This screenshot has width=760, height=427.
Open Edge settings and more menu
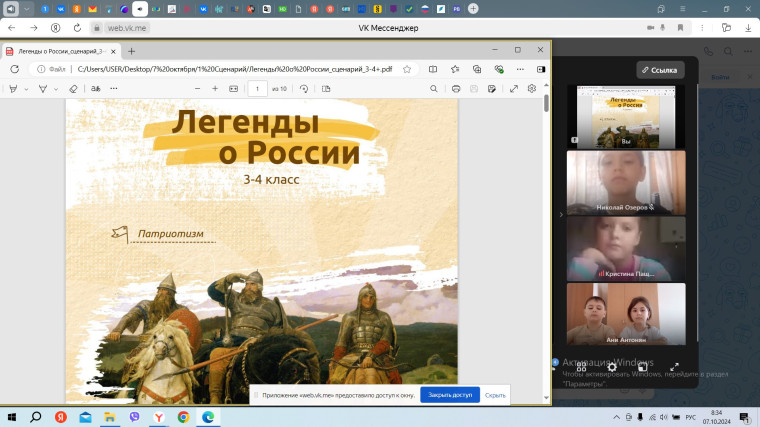coord(520,69)
